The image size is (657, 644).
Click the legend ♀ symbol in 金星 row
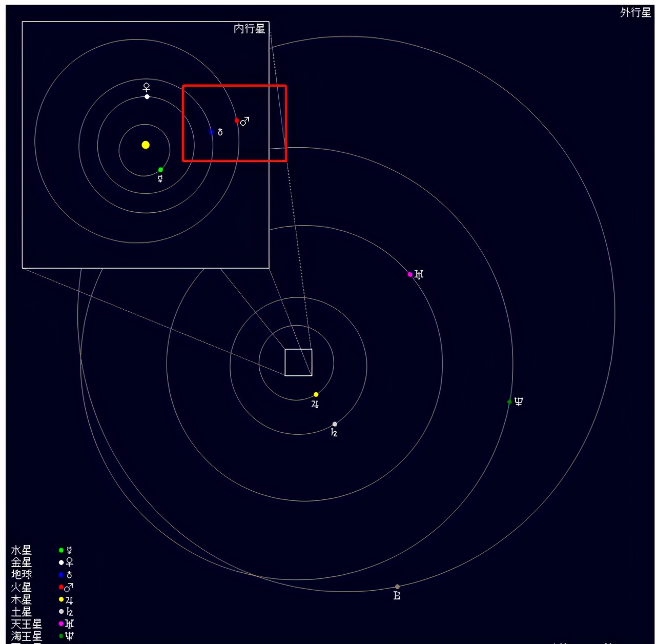coord(69,562)
